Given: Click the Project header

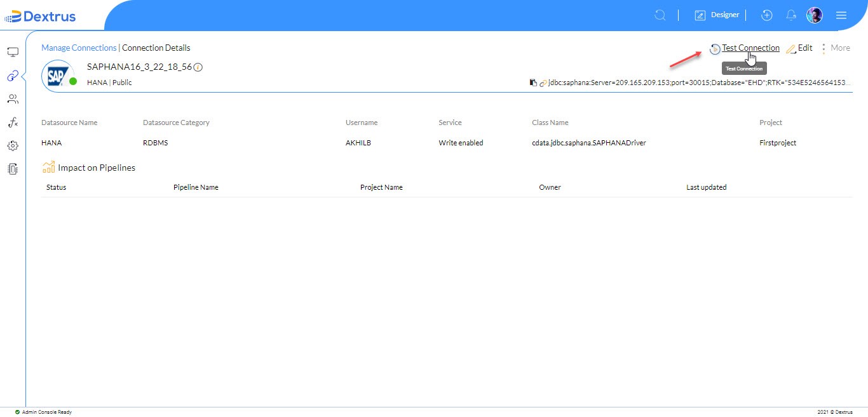Looking at the screenshot, I should pyautogui.click(x=771, y=122).
